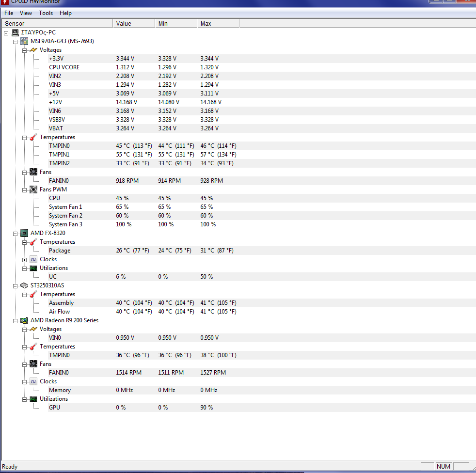Select the Memory clock row
This screenshot has height=473, width=476.
tap(262, 390)
